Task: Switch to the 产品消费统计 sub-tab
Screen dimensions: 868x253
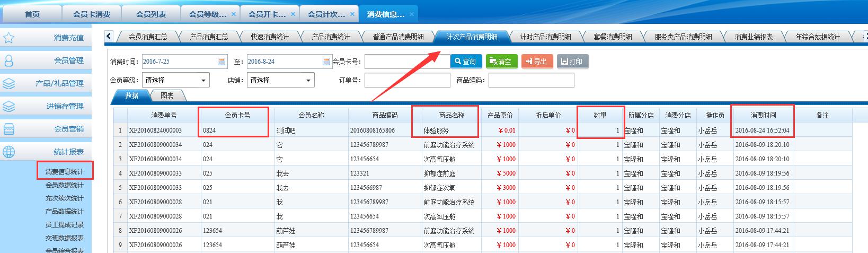Action: [331, 37]
